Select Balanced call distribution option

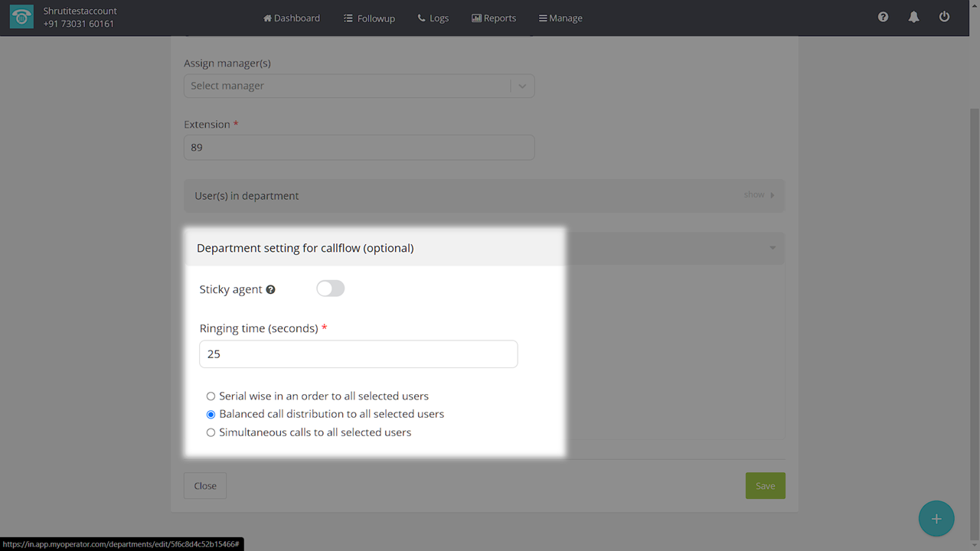click(x=211, y=414)
